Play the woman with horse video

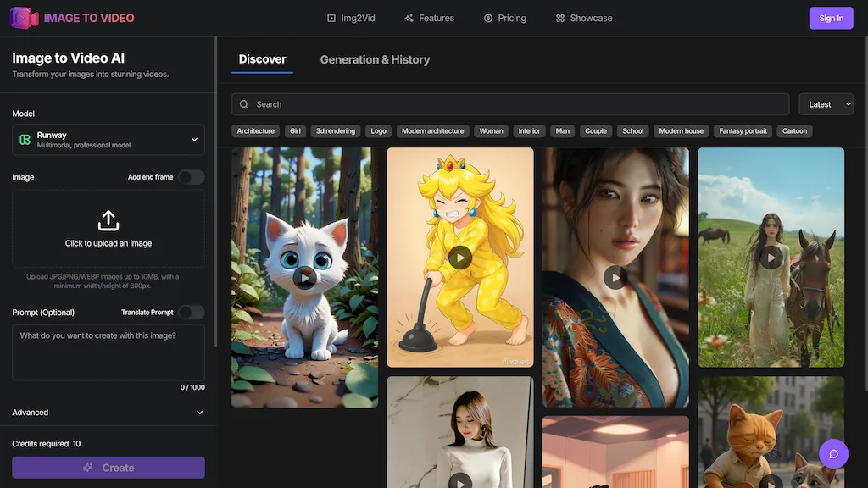[771, 258]
